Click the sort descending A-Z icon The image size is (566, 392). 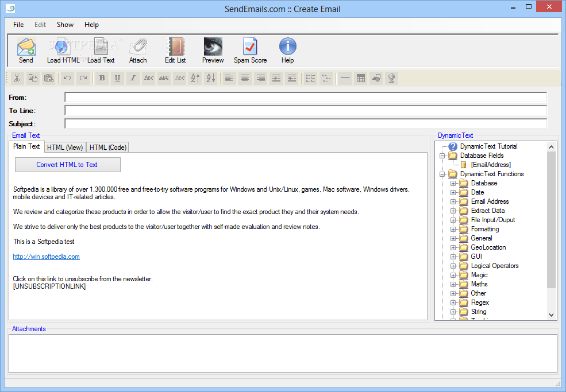pyautogui.click(x=211, y=78)
